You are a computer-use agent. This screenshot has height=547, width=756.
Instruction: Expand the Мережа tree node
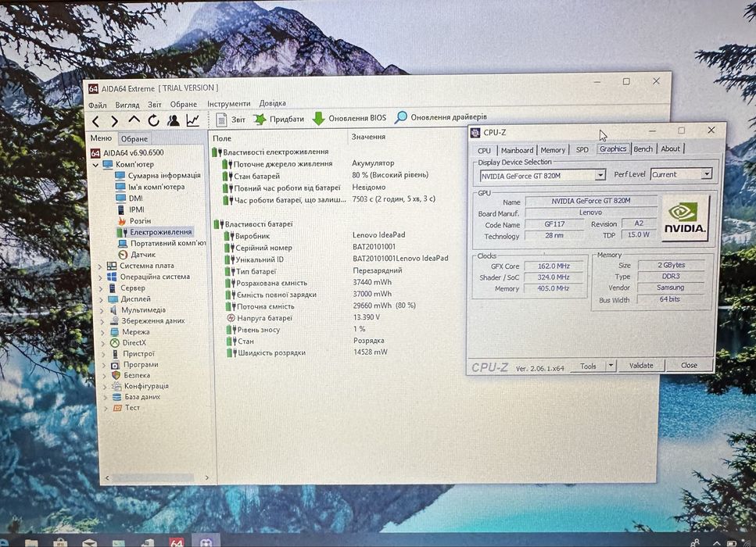pyautogui.click(x=103, y=333)
